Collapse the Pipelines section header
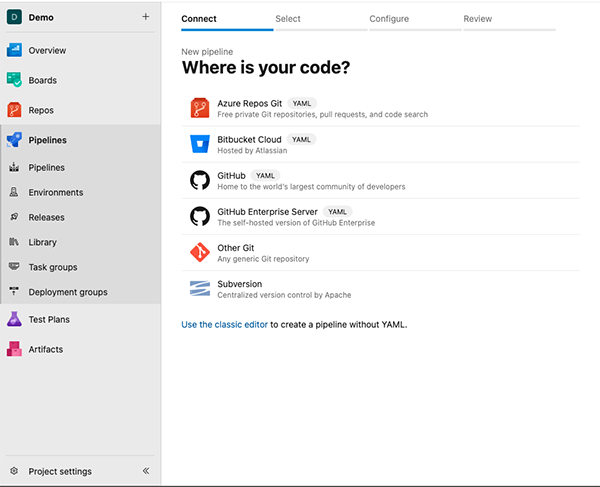 47,140
